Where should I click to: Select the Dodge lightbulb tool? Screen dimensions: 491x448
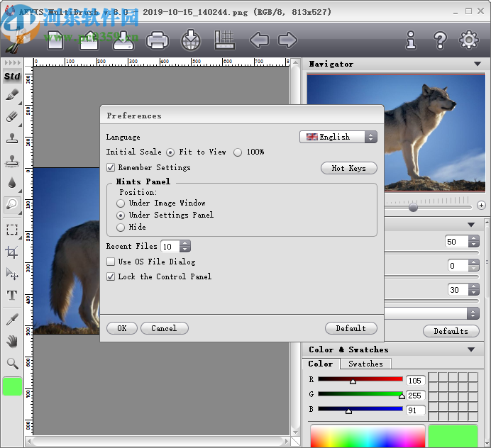(12, 205)
